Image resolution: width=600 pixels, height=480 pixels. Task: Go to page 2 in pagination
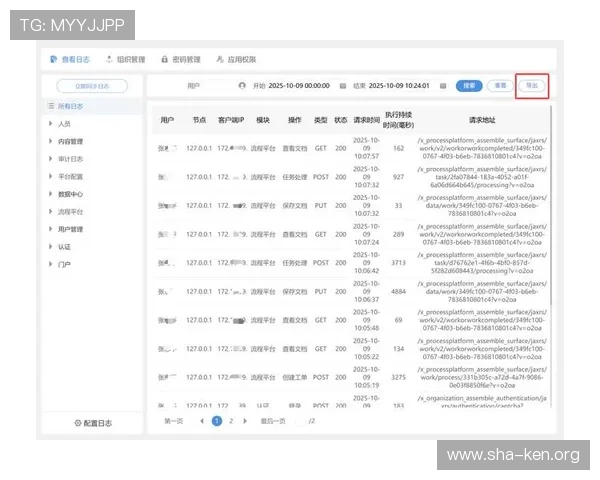click(231, 421)
